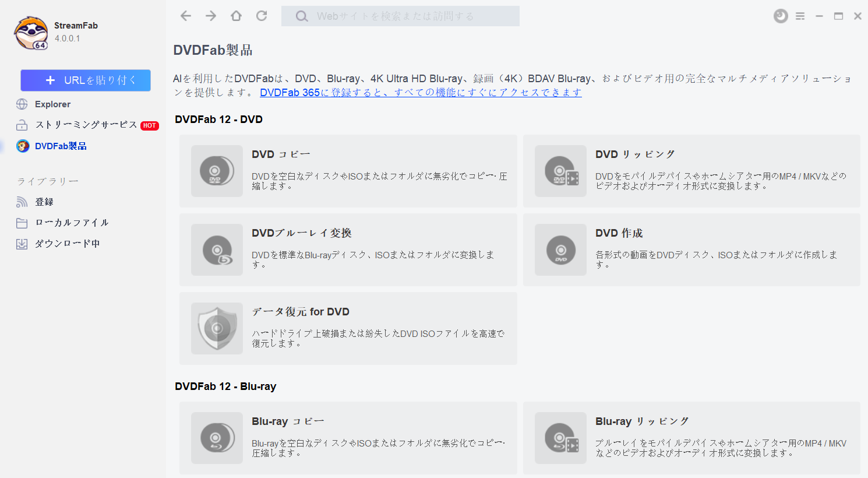Screen dimensions: 868x478
Task: Click the Explorer globe icon
Action: tap(22, 104)
